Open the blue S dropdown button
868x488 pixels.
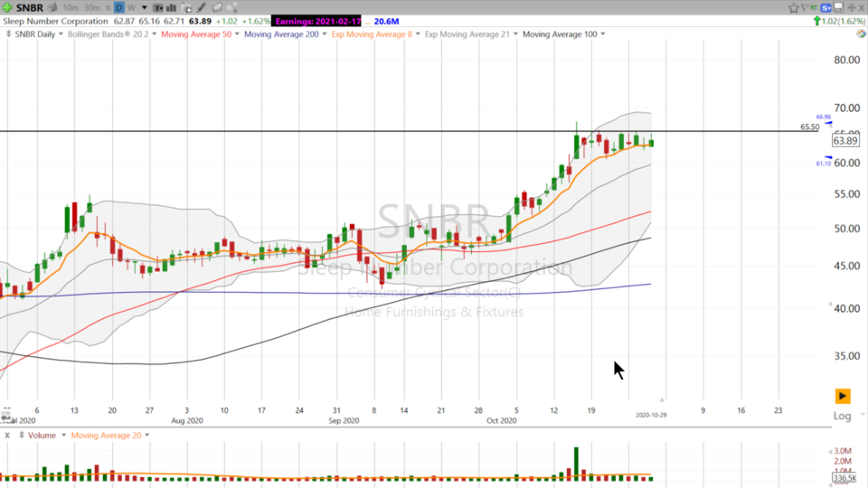click(x=826, y=8)
